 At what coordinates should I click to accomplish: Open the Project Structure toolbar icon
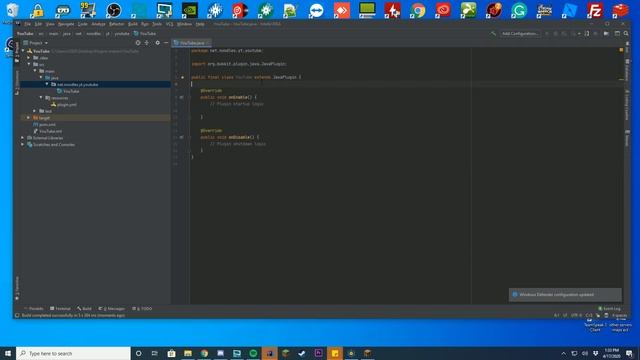(x=606, y=33)
